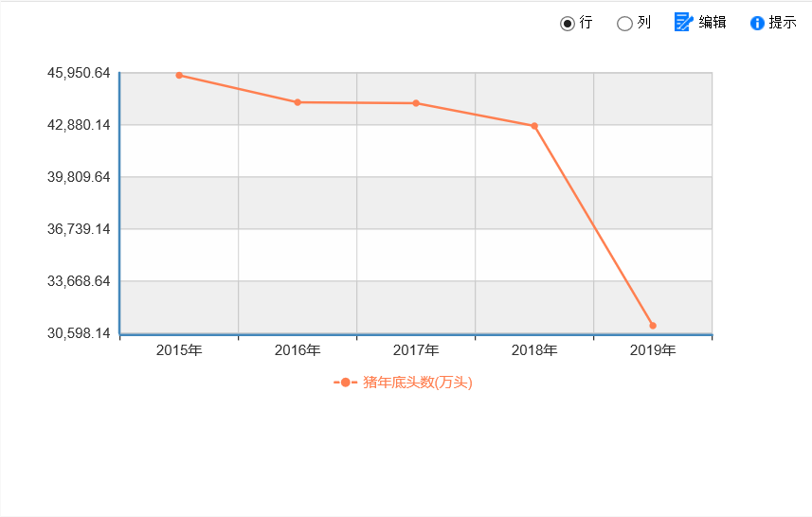This screenshot has width=812, height=517.
Task: Click the 2019年 data point
Action: (x=653, y=326)
